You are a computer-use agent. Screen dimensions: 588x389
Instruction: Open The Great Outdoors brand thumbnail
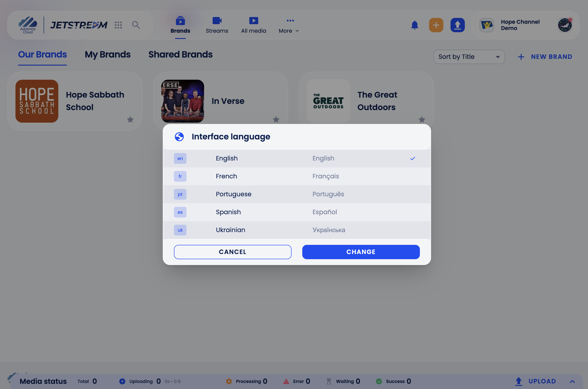pos(328,101)
